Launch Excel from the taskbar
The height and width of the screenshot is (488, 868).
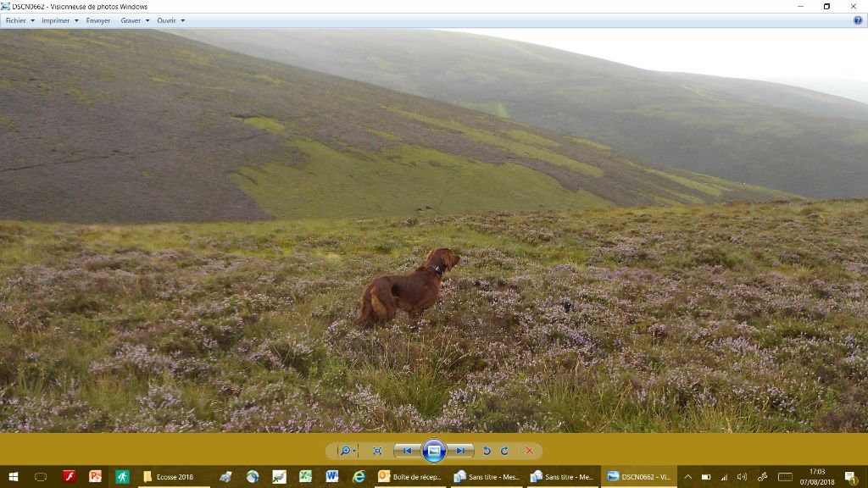(305, 477)
